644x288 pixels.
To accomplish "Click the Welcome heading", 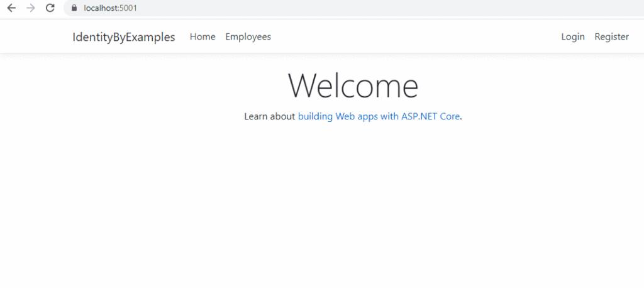I will [353, 86].
